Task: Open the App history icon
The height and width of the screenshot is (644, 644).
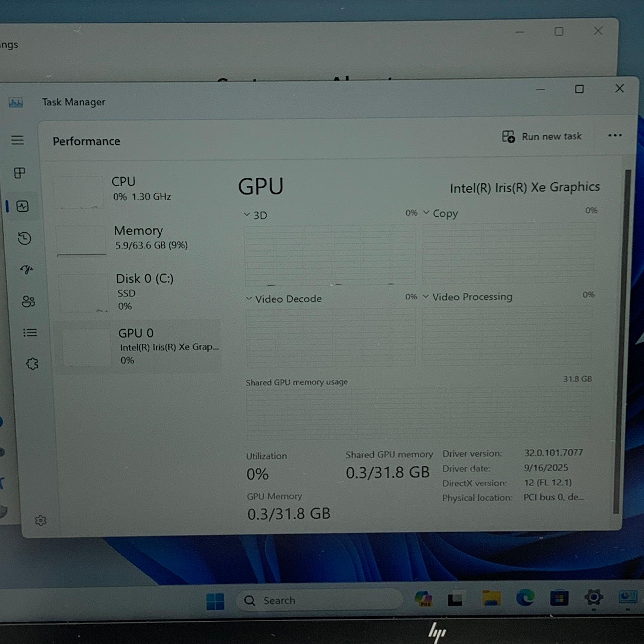Action: click(x=25, y=238)
